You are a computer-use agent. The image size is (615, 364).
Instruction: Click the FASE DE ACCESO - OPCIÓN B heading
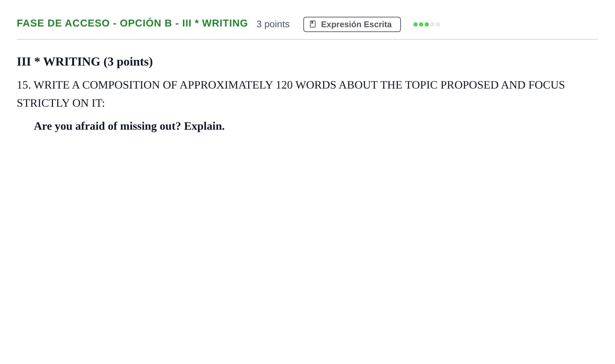[132, 23]
